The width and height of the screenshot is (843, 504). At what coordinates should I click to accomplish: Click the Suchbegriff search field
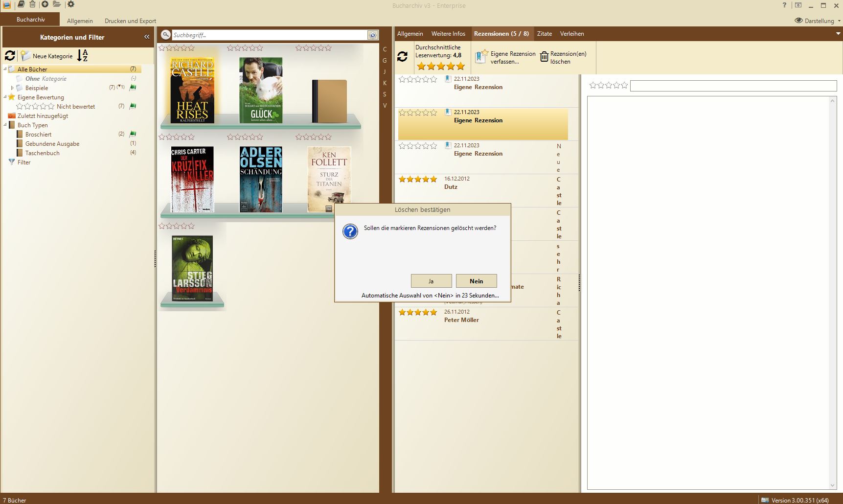269,35
